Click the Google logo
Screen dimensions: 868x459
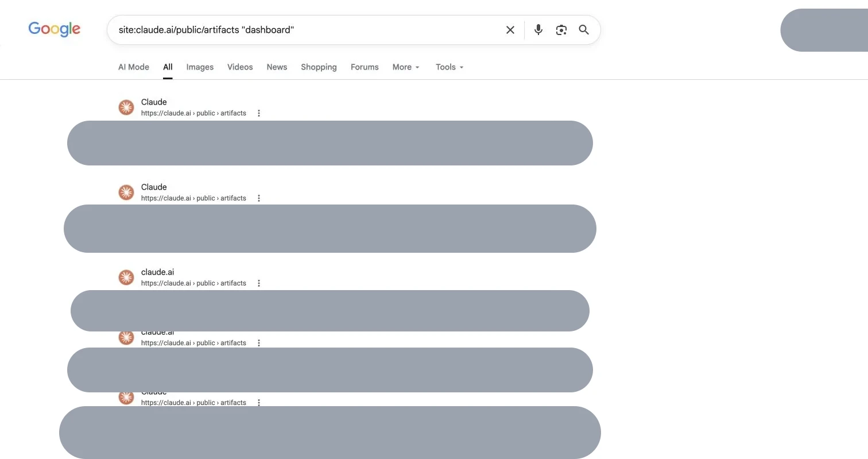pyautogui.click(x=55, y=29)
